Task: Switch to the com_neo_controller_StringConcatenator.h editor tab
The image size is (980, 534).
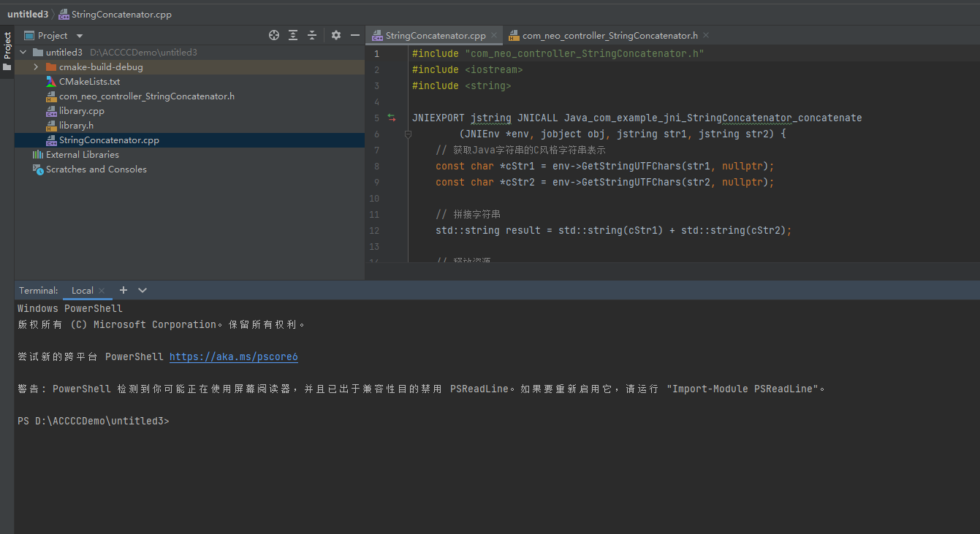Action: [x=607, y=35]
